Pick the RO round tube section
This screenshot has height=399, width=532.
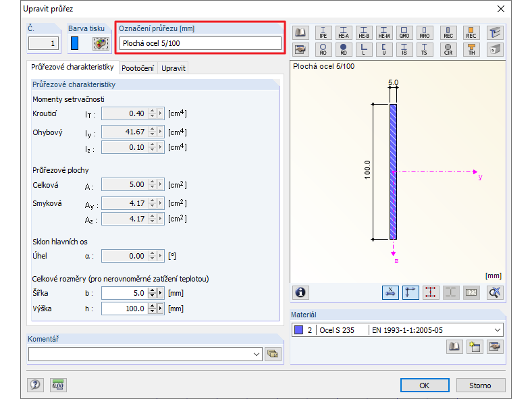click(323, 49)
